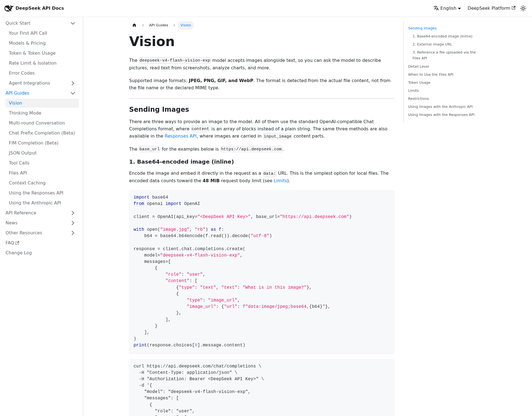
Task: Expand the Other Resources chevron
Action: [73, 233]
